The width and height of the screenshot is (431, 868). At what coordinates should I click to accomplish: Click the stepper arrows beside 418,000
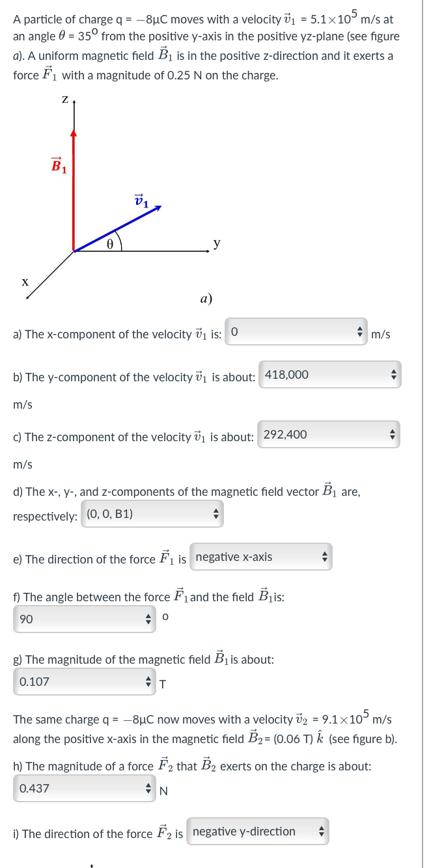click(x=395, y=375)
